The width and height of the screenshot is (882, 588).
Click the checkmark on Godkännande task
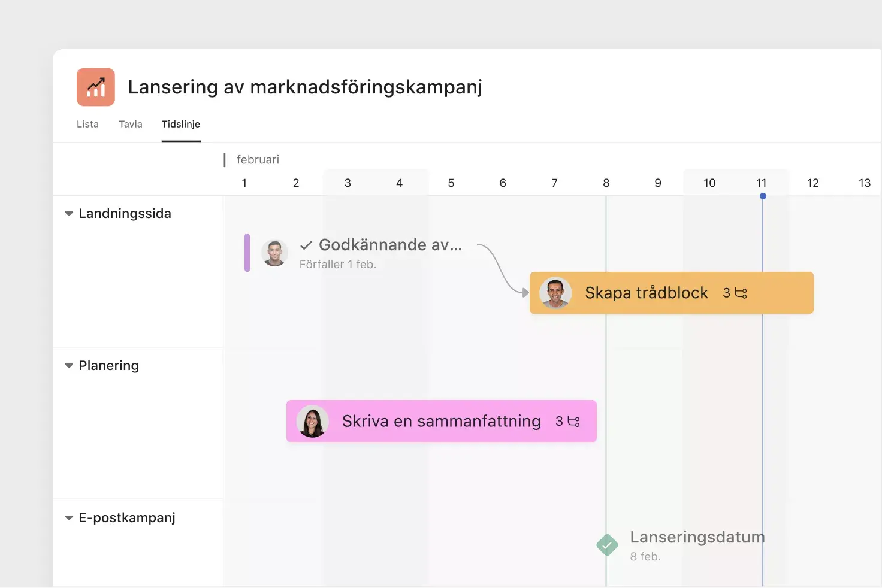[306, 245]
